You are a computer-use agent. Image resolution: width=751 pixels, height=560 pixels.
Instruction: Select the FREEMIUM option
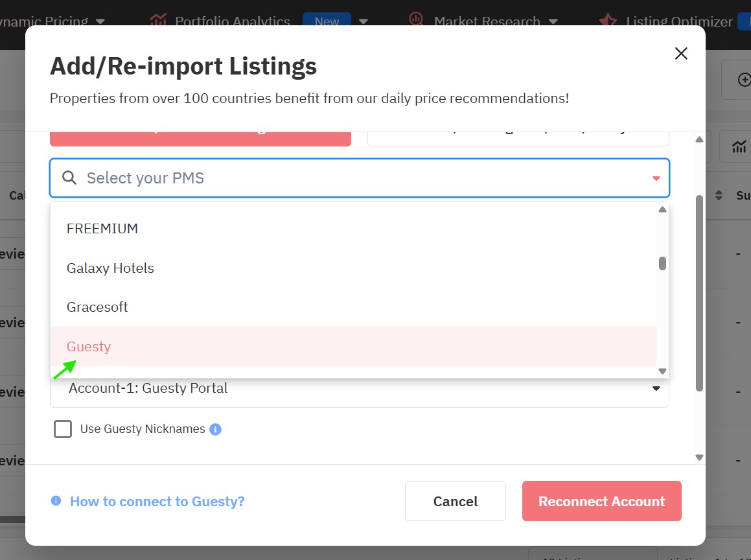102,229
